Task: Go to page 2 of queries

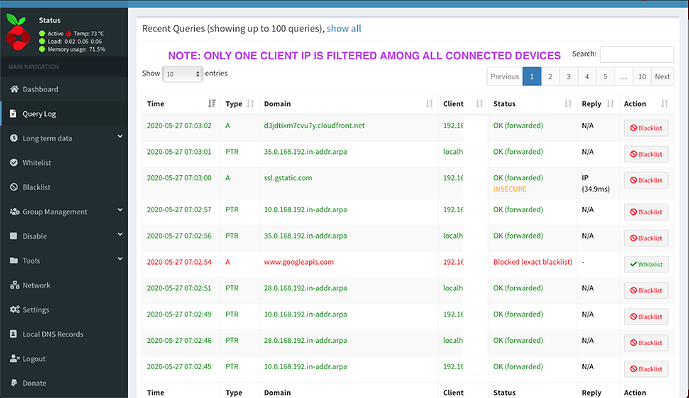Action: [550, 76]
